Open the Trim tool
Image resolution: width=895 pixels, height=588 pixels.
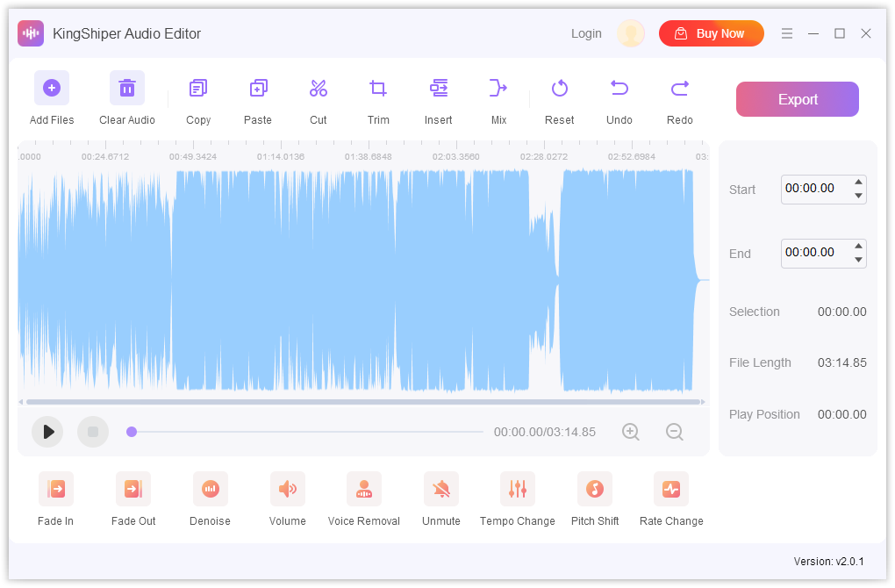pos(377,98)
